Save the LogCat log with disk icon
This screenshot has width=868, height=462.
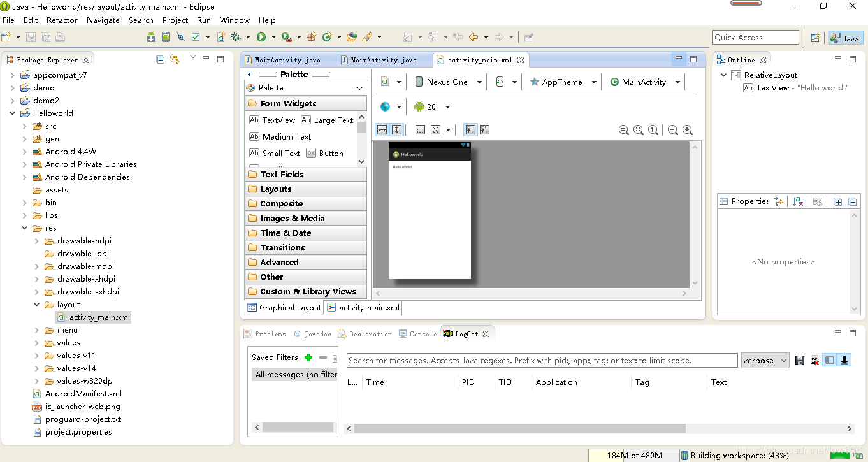(800, 360)
